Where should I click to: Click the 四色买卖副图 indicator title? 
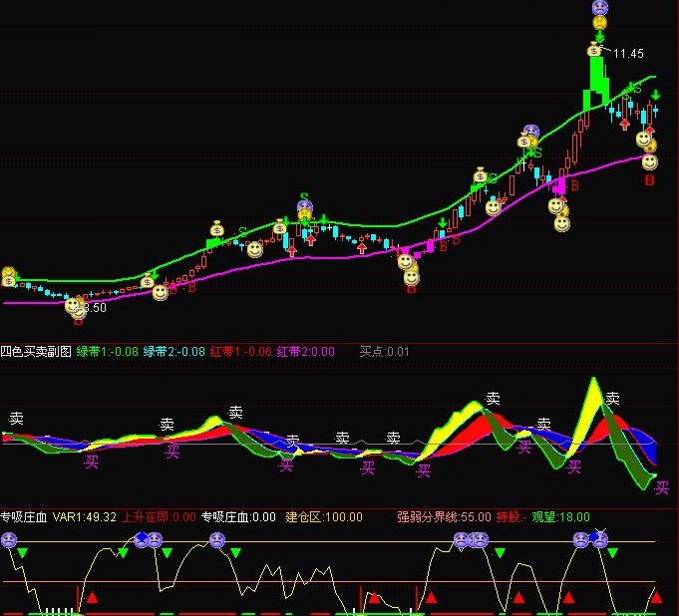point(36,351)
